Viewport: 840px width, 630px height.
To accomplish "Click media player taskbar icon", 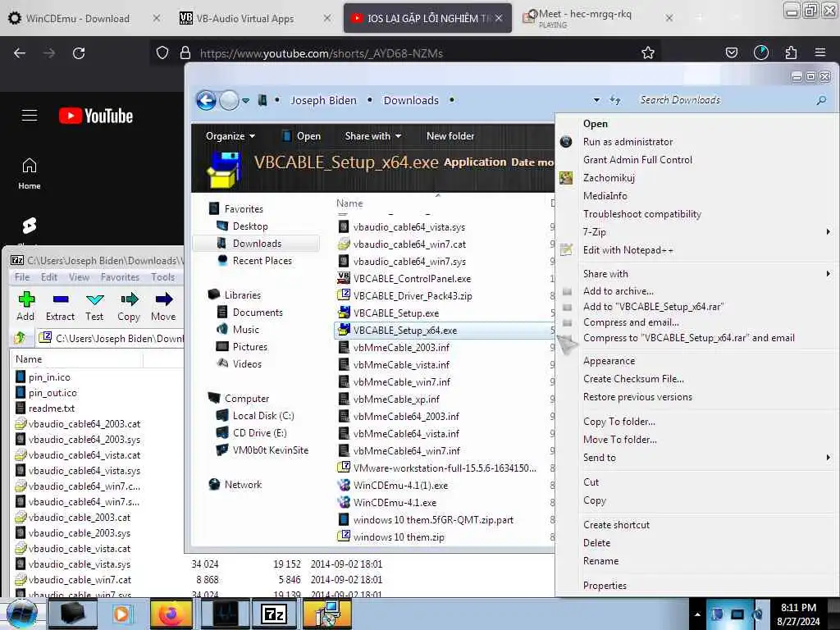I will [121, 614].
